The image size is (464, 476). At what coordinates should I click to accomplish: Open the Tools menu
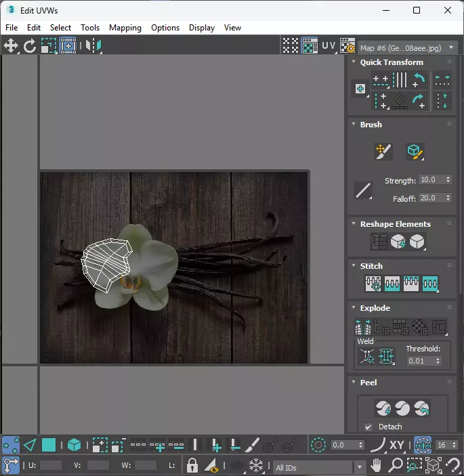click(90, 28)
